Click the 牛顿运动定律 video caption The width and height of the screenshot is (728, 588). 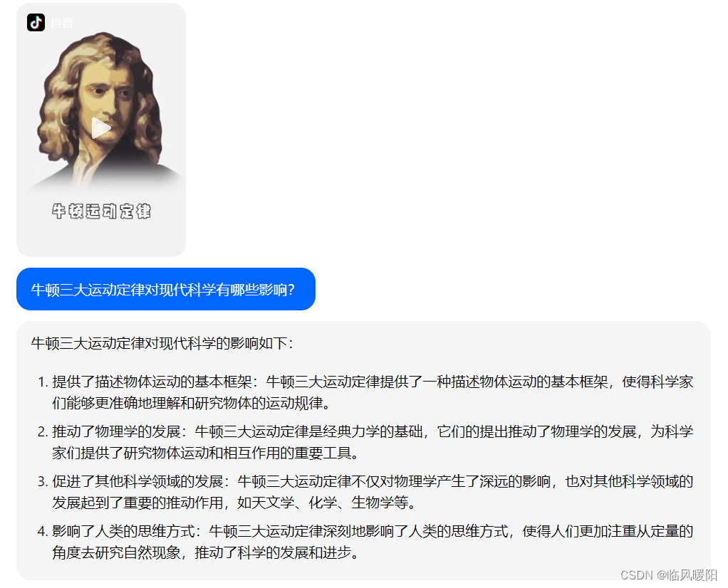coord(101,211)
